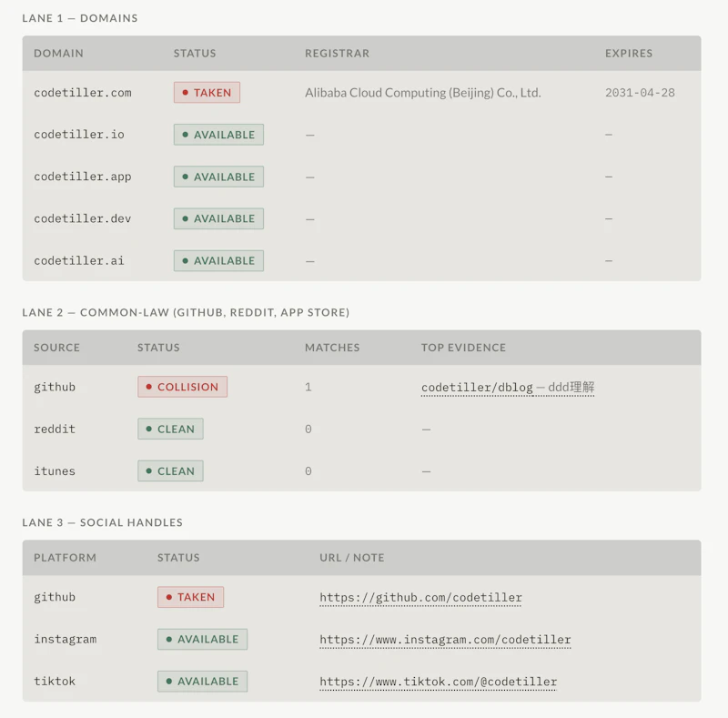Screen dimensions: 728x718
Task: Click the match count 0 for itunes
Action: [308, 470]
